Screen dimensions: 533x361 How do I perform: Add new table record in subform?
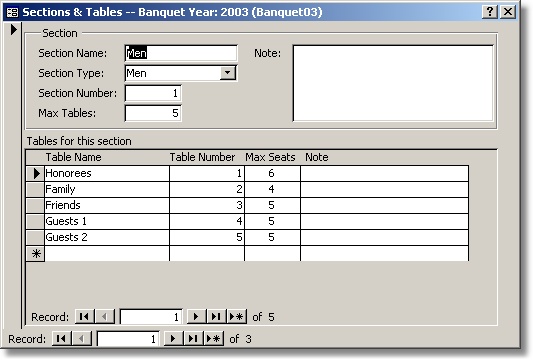[x=237, y=316]
